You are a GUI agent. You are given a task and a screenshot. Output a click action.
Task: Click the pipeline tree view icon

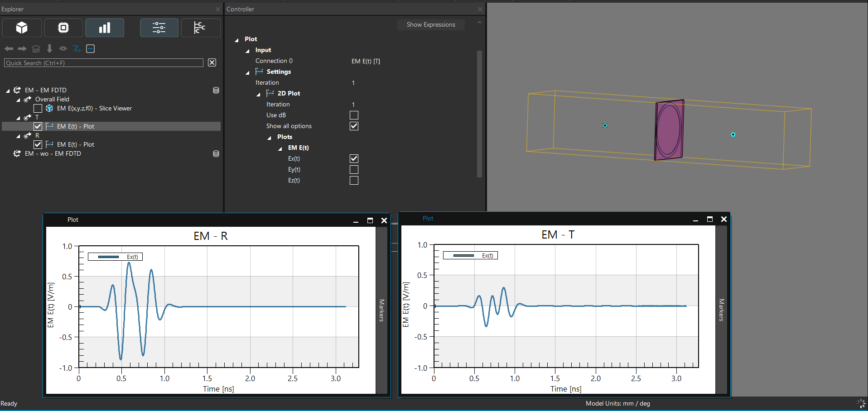200,28
